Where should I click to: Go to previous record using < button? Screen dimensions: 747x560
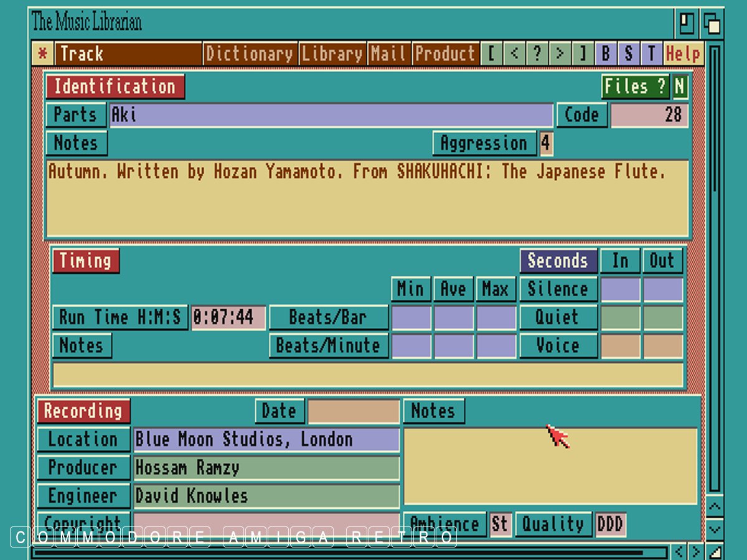(514, 54)
